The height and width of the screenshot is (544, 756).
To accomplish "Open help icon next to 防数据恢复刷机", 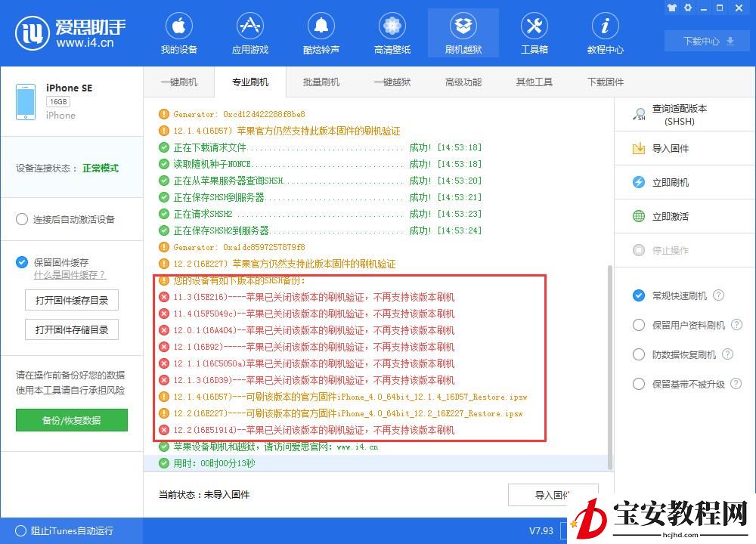I will click(727, 354).
